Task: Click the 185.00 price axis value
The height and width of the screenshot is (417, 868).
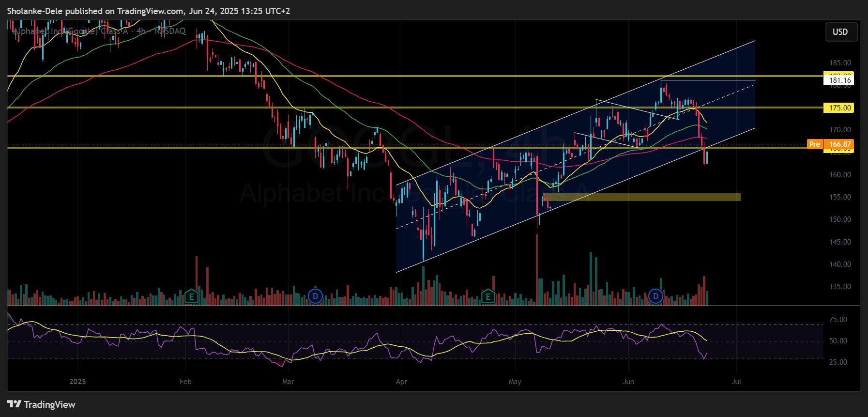Action: (x=840, y=63)
